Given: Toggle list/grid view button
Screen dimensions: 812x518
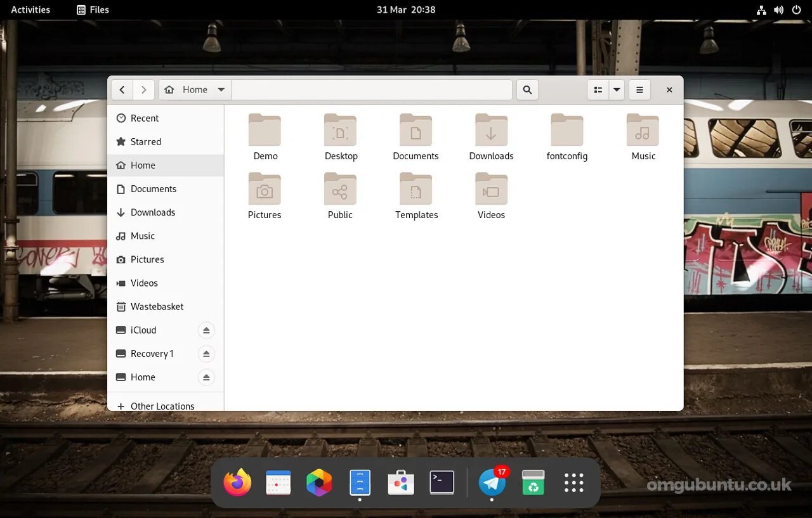Looking at the screenshot, I should click(598, 90).
